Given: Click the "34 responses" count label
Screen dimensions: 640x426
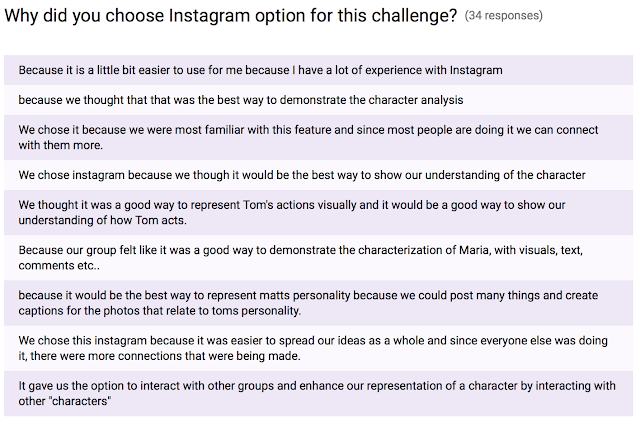Looking at the screenshot, I should tap(504, 16).
